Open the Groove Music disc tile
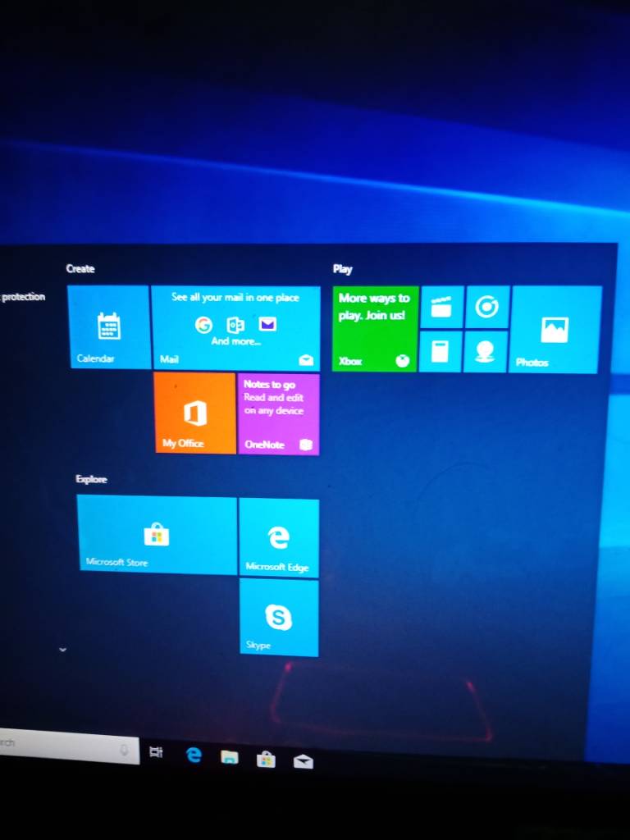 tap(487, 307)
